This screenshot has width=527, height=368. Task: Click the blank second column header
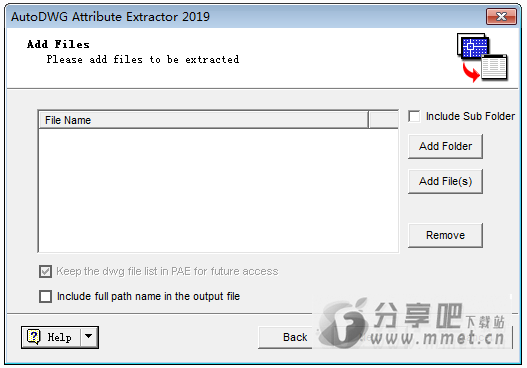pos(383,120)
